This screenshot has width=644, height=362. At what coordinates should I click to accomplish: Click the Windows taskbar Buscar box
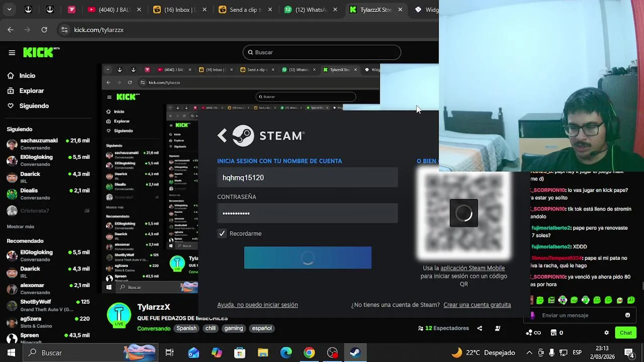click(x=92, y=352)
